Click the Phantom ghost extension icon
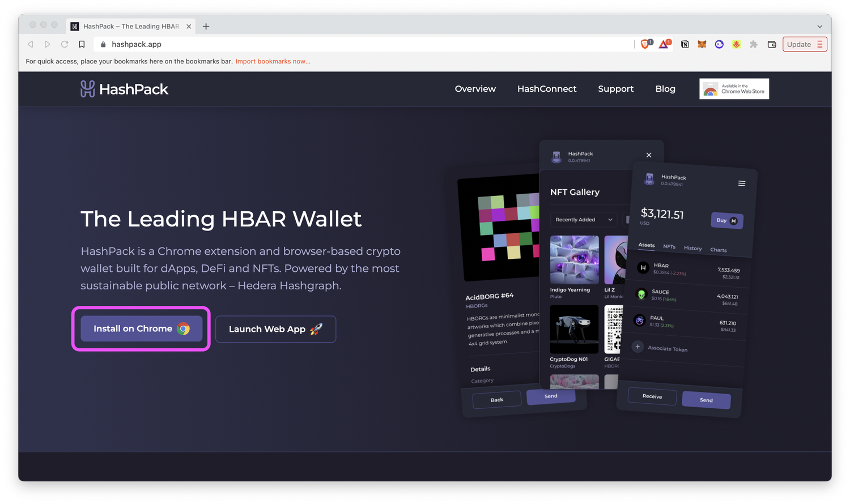 point(719,44)
